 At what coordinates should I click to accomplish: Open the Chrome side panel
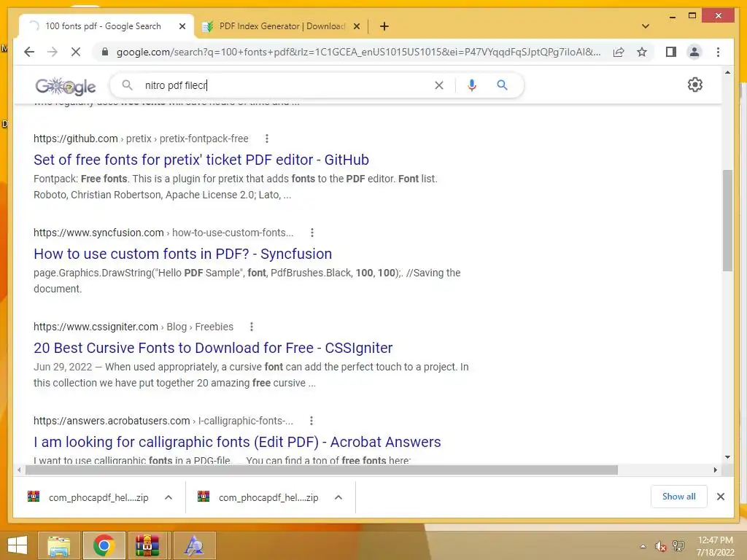[x=671, y=52]
